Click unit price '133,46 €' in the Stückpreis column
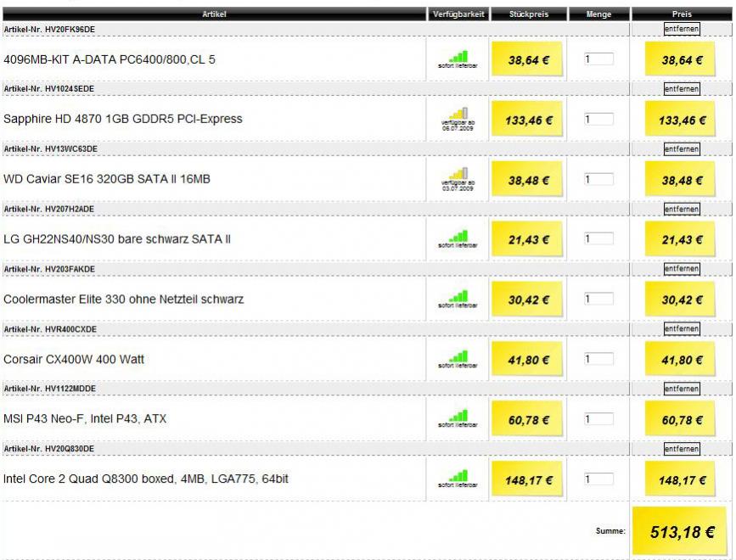 pos(527,119)
